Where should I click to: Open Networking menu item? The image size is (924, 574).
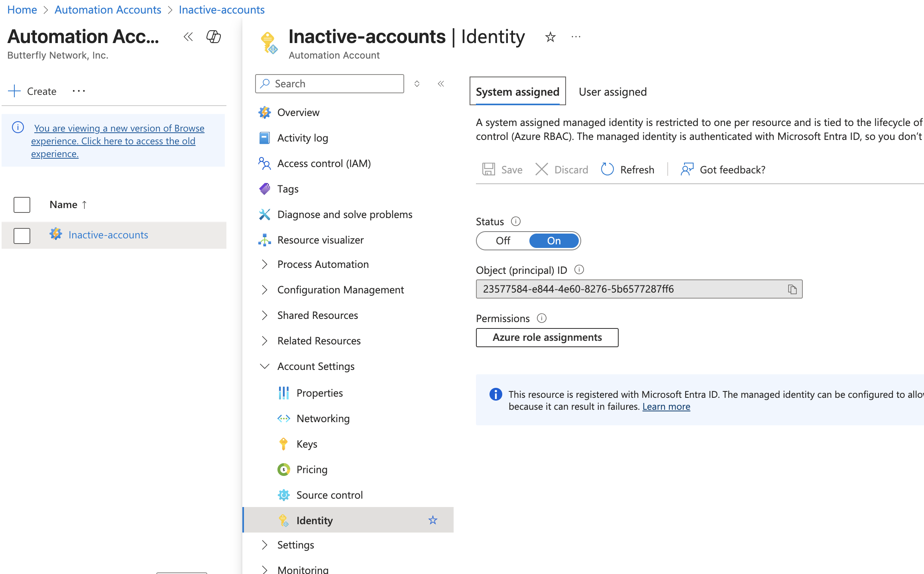[x=323, y=419]
